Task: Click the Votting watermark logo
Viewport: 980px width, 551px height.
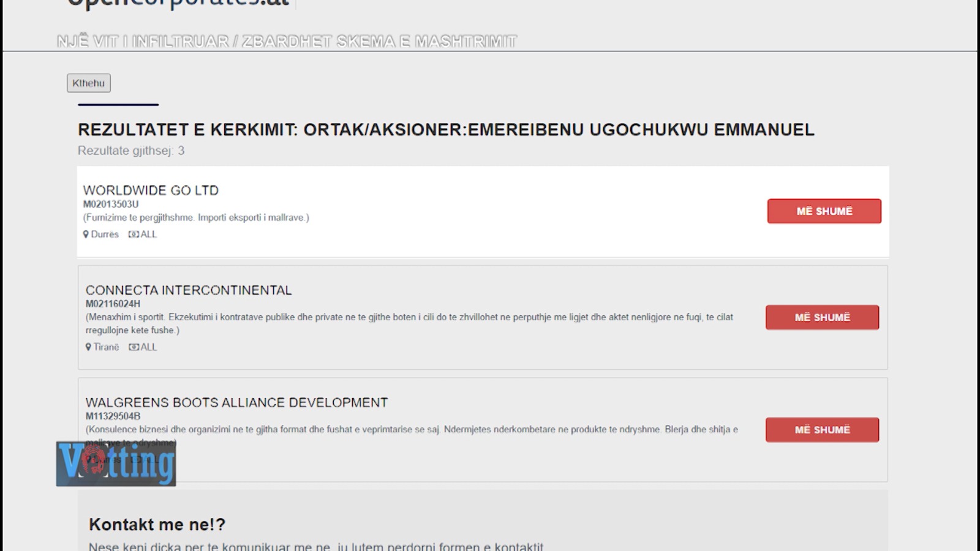Action: coord(116,464)
